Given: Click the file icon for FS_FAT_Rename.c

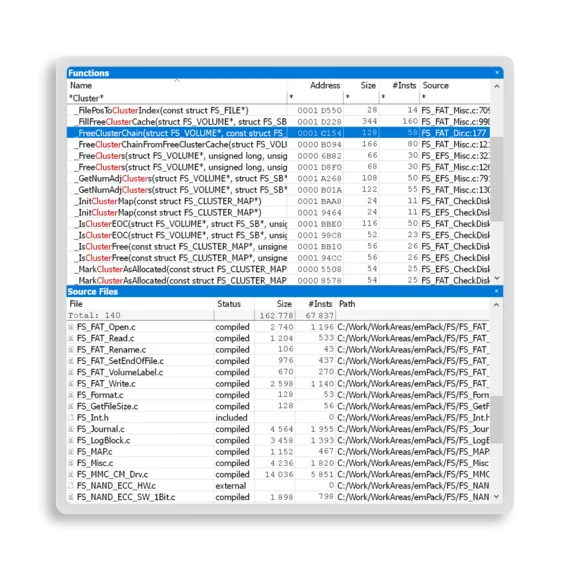Looking at the screenshot, I should click(71, 349).
